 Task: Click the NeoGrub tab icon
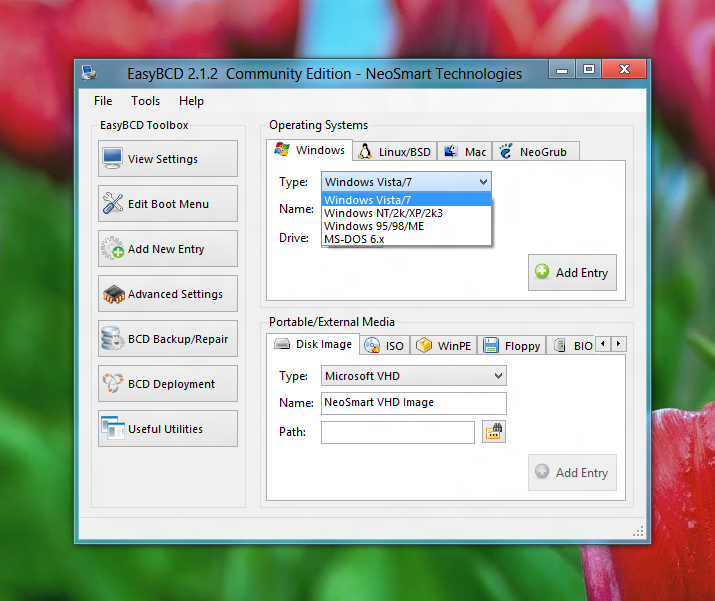click(x=506, y=151)
